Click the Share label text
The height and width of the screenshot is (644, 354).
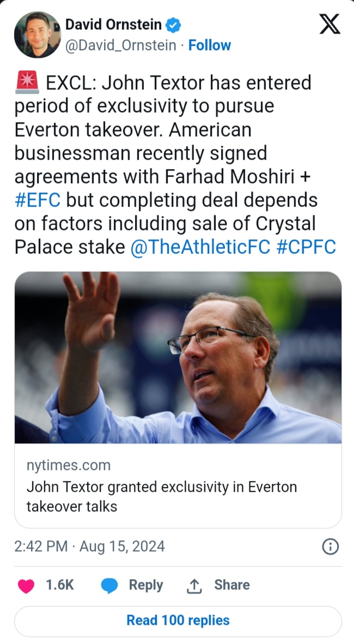click(231, 585)
